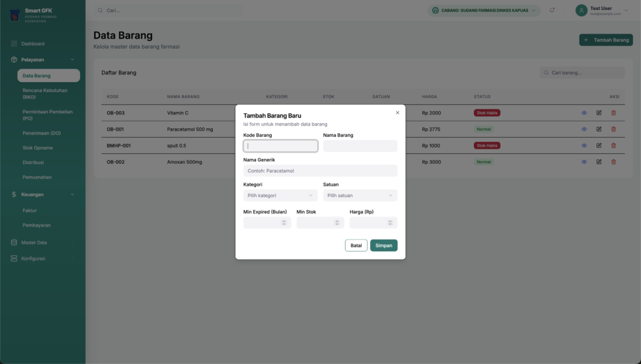
Task: Click the Min Stok stepper arrows
Action: [x=337, y=223]
